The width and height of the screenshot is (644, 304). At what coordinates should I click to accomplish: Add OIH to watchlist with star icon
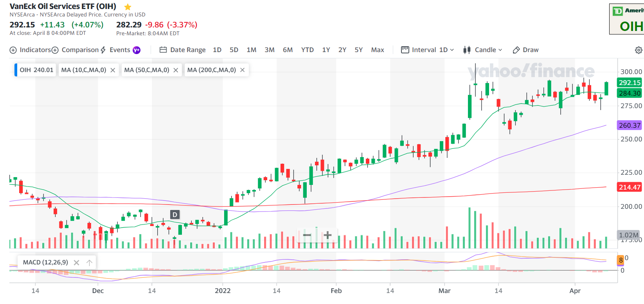coord(128,7)
